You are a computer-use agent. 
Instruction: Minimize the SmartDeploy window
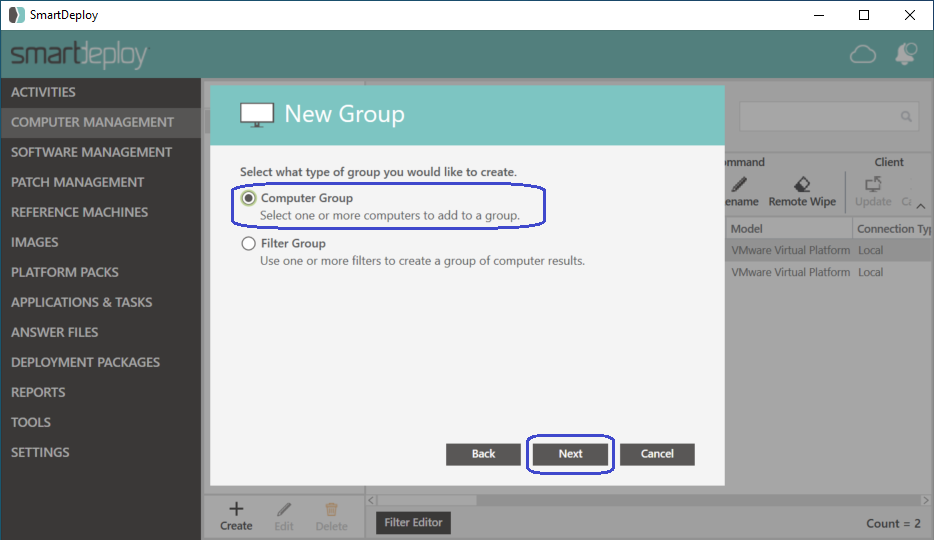[x=819, y=15]
